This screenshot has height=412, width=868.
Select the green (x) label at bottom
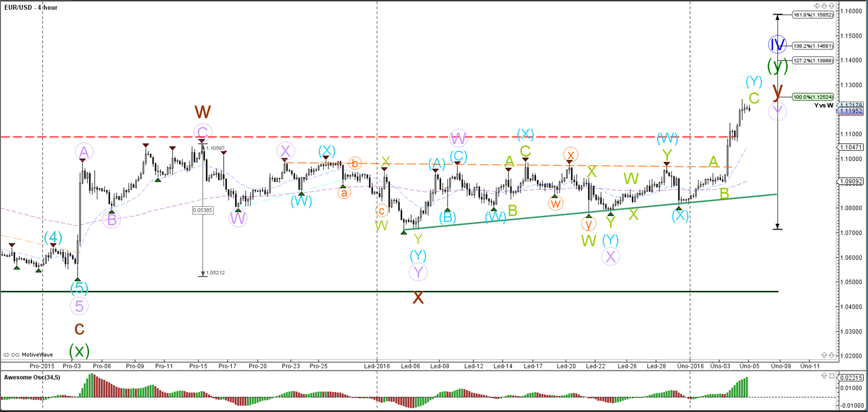tap(79, 351)
